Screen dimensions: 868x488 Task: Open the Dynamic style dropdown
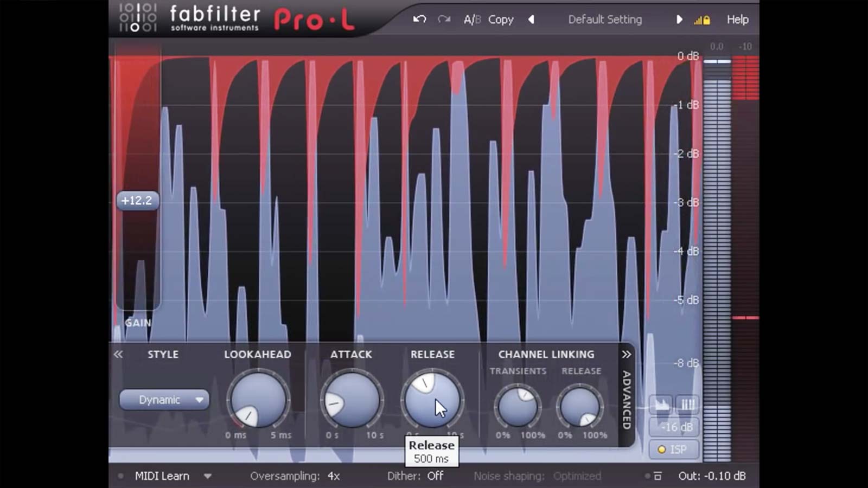click(164, 400)
